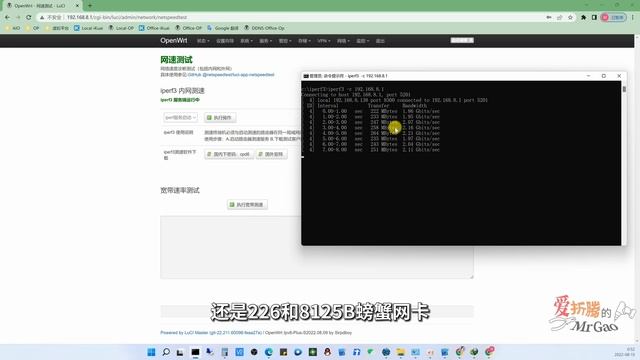Click the white refresh badge in OpenWrt header
This screenshot has width=640, height=360.
click(x=462, y=40)
